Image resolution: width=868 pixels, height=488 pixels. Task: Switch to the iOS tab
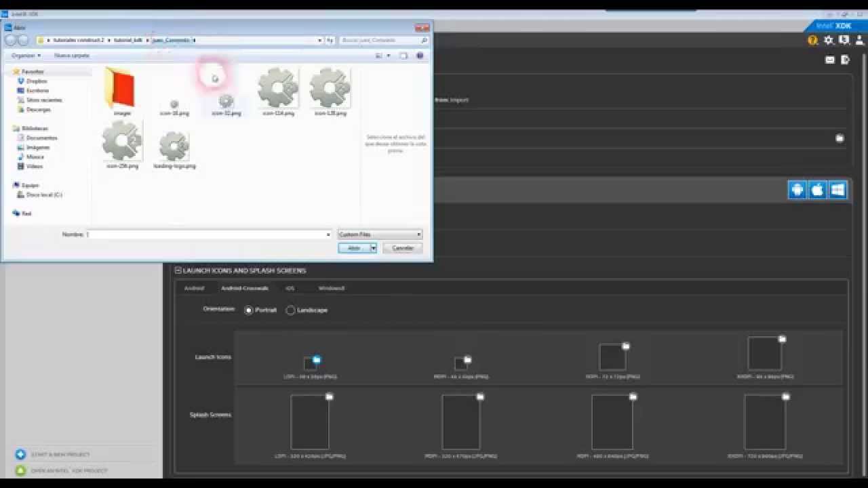point(290,288)
